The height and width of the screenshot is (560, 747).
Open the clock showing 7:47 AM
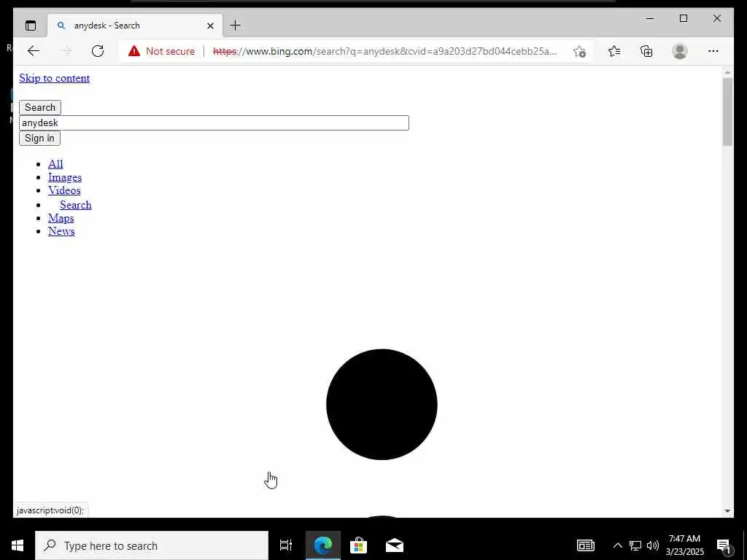[x=684, y=545]
